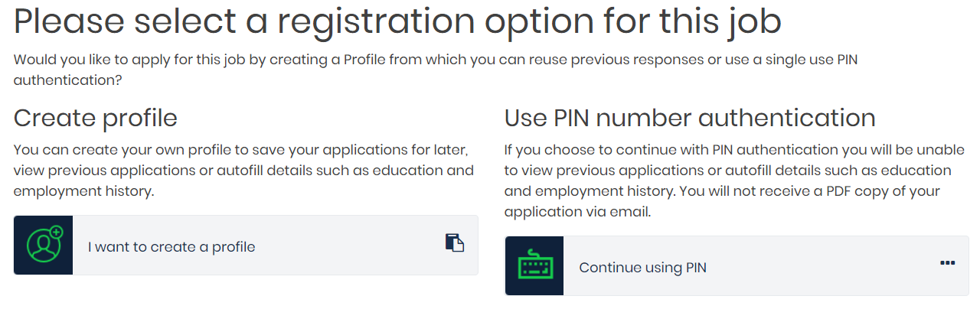Screen dimensions: 980x309
Task: Click the green add-user profile icon
Action: coord(44,245)
